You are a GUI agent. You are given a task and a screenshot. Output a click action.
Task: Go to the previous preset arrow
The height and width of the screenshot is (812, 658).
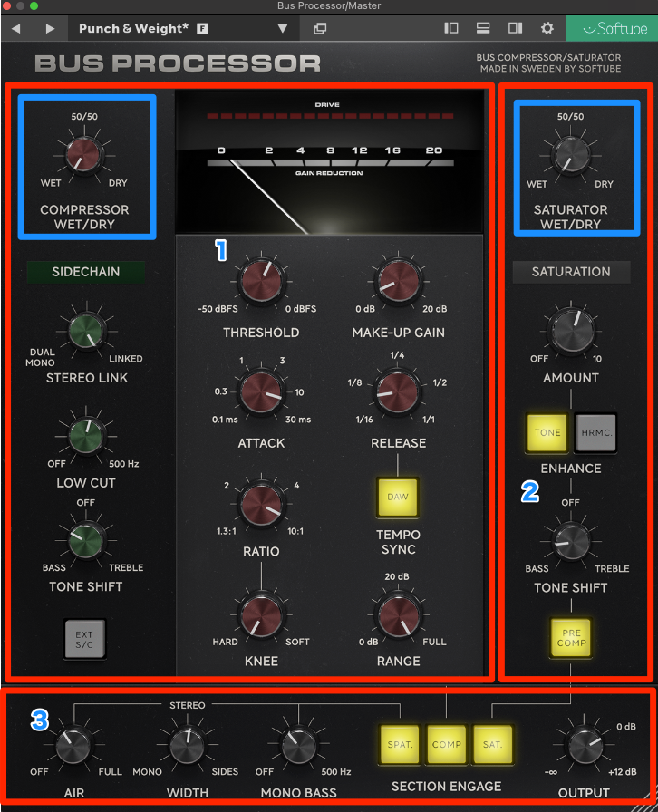click(x=16, y=29)
